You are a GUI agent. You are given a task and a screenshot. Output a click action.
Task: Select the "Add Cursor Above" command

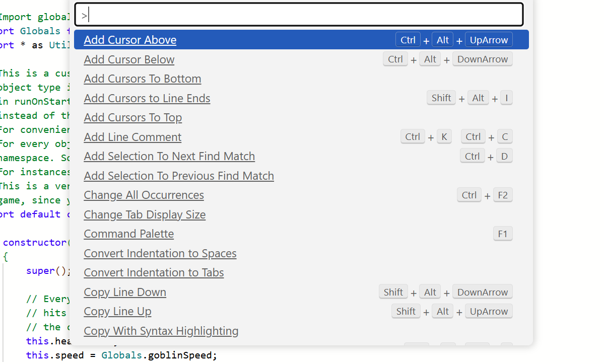[x=130, y=39]
